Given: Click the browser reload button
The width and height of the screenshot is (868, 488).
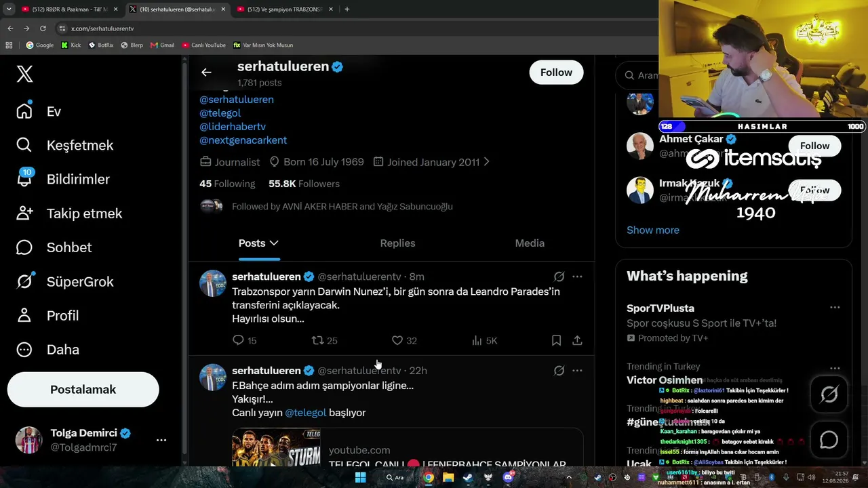Looking at the screenshot, I should [x=43, y=28].
